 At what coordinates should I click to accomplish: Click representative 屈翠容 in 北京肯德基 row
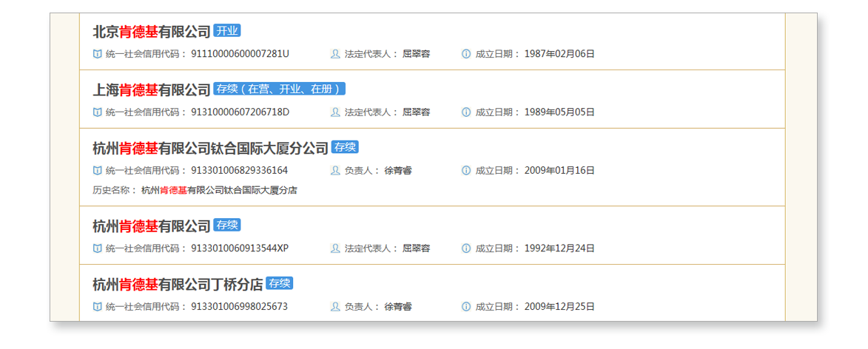tap(417, 54)
